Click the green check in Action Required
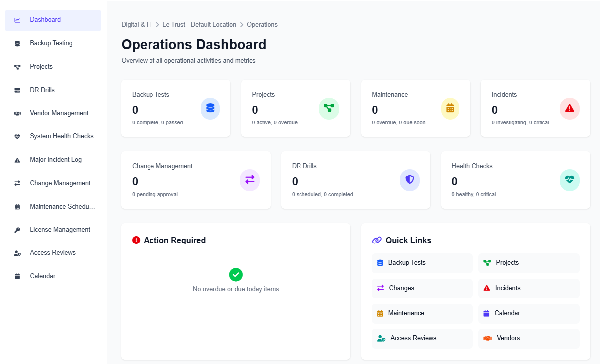This screenshot has width=600, height=364. [236, 274]
